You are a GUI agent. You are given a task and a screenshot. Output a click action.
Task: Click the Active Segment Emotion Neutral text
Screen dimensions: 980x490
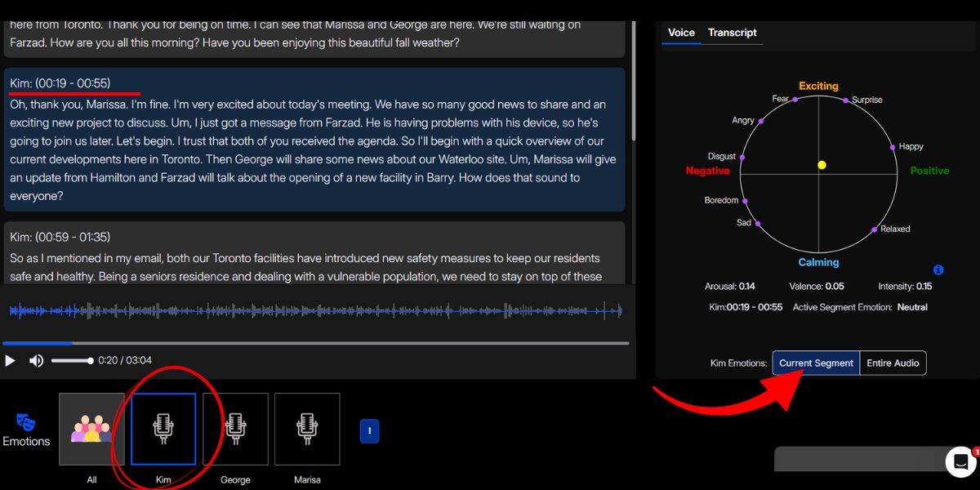point(860,307)
